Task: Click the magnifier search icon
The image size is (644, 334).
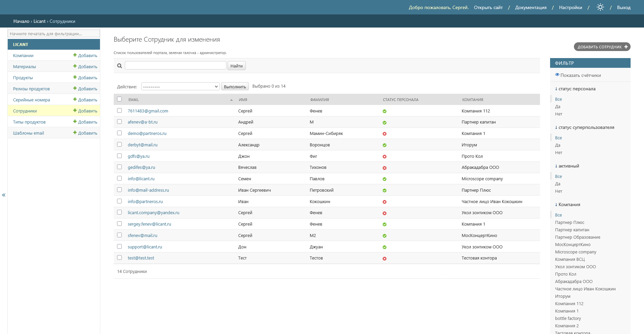Action: pyautogui.click(x=119, y=66)
